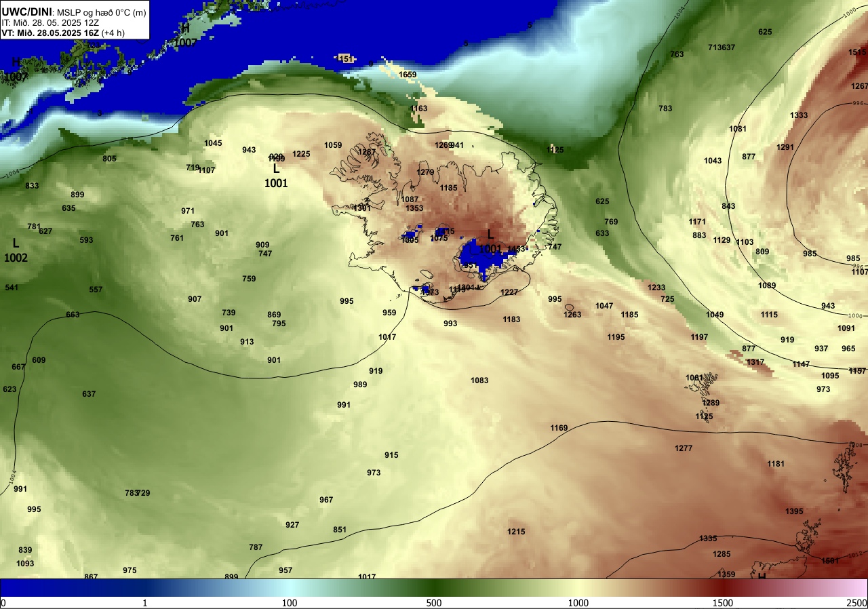Screen dimensions: 868x609
Task: Select the value 1195
Action: point(616,337)
